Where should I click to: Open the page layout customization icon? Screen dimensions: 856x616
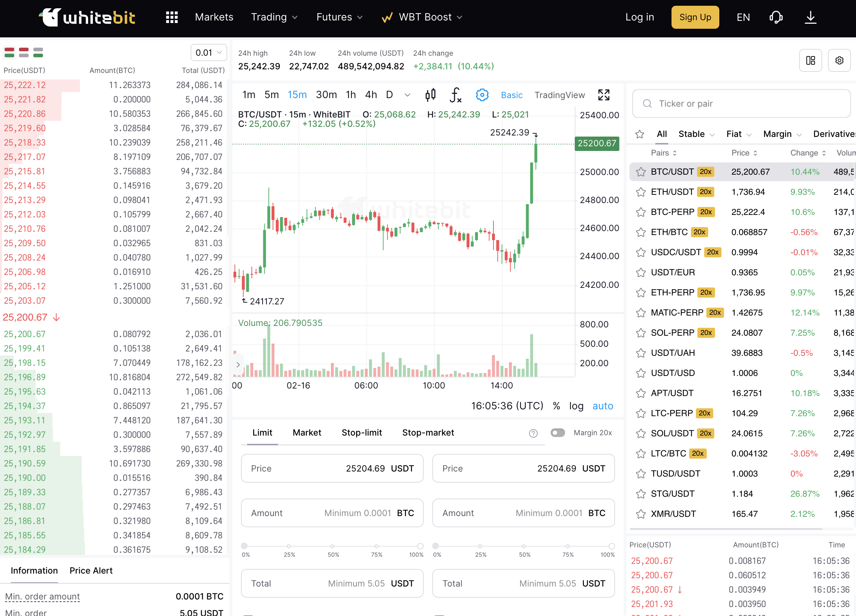pyautogui.click(x=810, y=60)
